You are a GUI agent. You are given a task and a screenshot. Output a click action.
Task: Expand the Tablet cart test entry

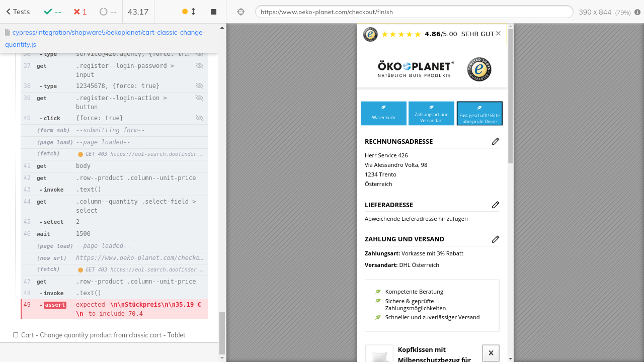pos(103,335)
